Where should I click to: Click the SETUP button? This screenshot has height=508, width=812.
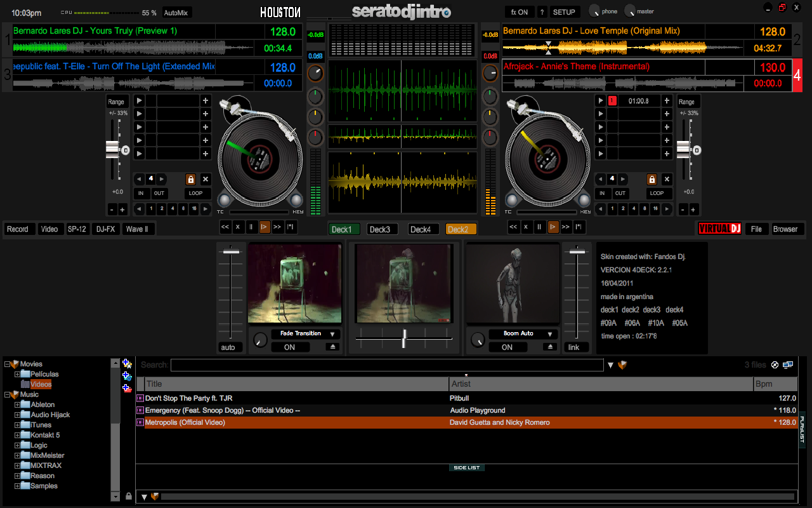564,11
